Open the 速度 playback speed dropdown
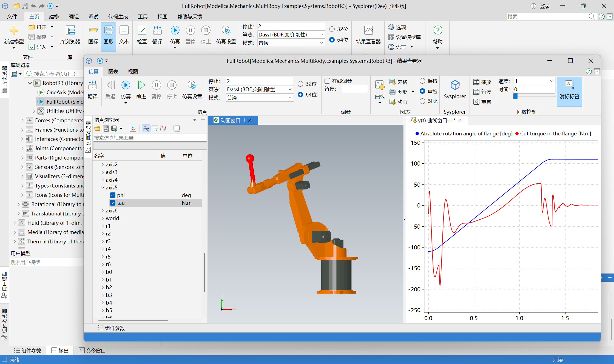Screen dimensions: 614x364 pyautogui.click(x=552, y=81)
